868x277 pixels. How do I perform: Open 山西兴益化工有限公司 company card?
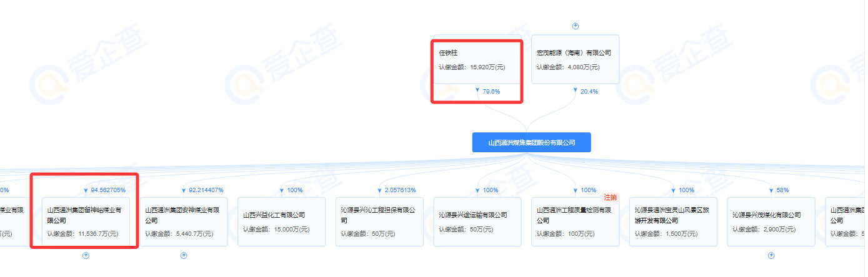pyautogui.click(x=282, y=221)
